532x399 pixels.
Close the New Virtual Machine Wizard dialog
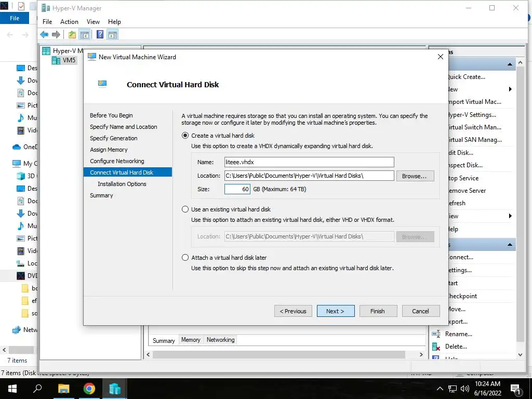coord(441,57)
